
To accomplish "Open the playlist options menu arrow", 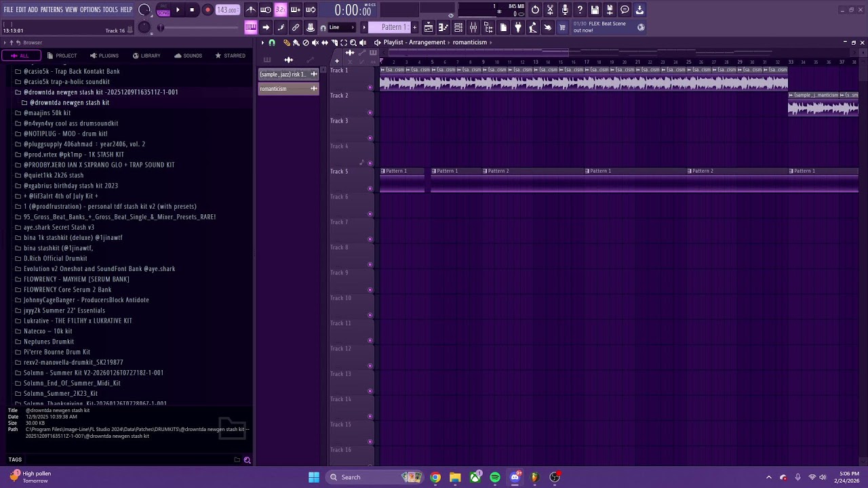I will pyautogui.click(x=263, y=43).
